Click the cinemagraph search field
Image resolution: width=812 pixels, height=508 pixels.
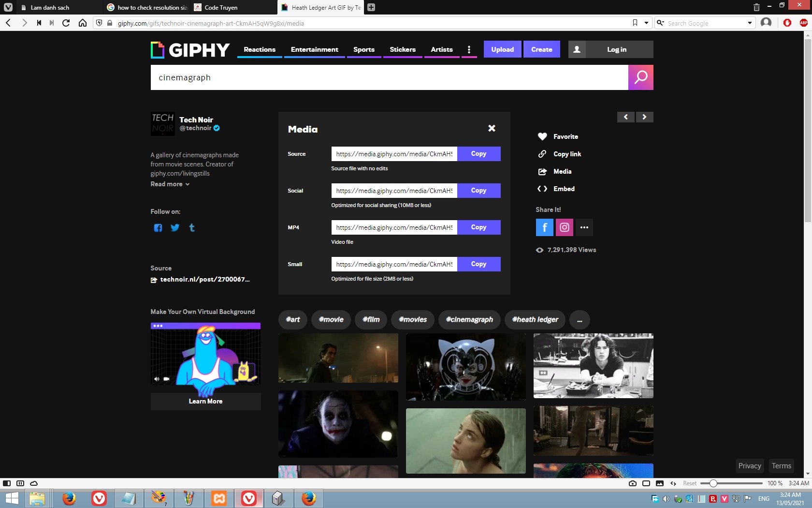point(389,77)
